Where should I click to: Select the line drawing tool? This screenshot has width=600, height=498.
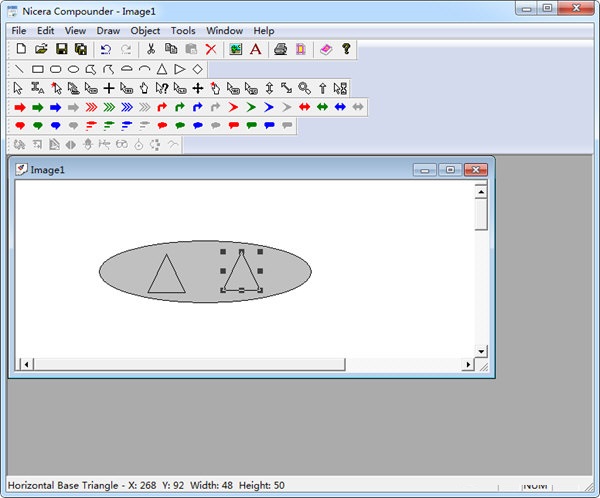[x=20, y=69]
